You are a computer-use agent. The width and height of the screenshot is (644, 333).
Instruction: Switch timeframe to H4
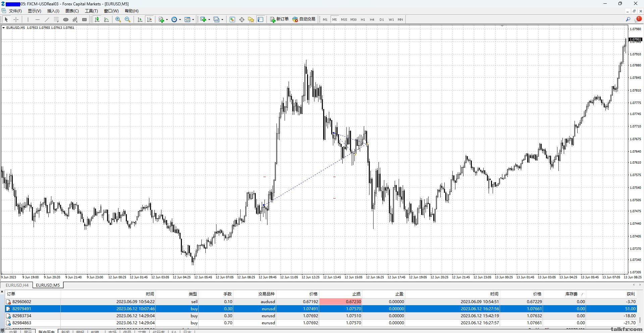point(372,19)
